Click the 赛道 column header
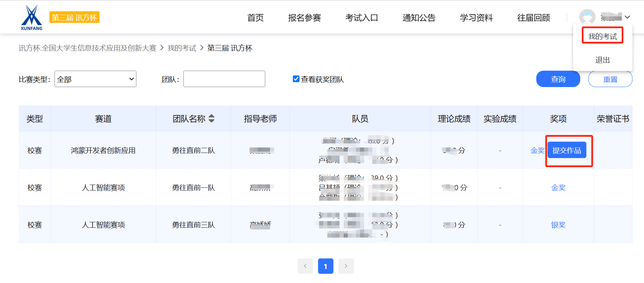Image resolution: width=644 pixels, height=283 pixels. pyautogui.click(x=103, y=118)
